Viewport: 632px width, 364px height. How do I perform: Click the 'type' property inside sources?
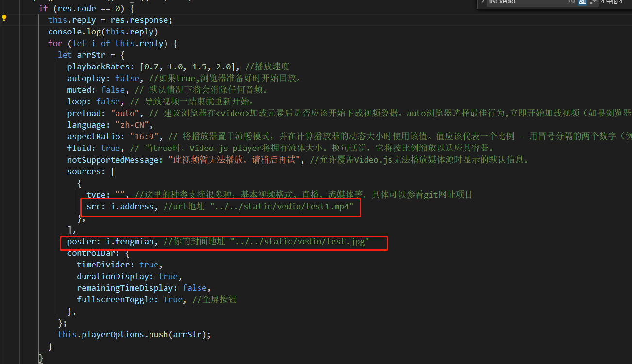[x=96, y=195]
